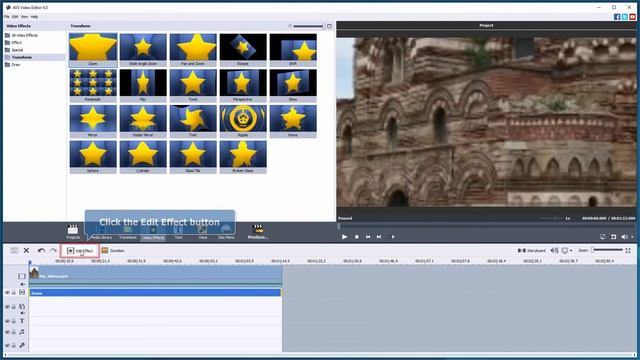The width and height of the screenshot is (640, 360).
Task: Lock the video overlay track
Action: click(13, 307)
